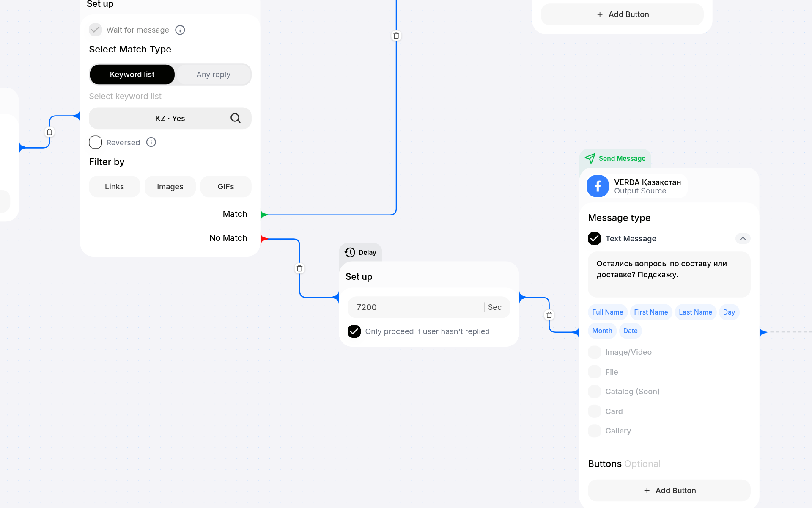Viewport: 812px width, 508px height.
Task: Uncheck Only proceed if user hasn't replied
Action: point(354,331)
